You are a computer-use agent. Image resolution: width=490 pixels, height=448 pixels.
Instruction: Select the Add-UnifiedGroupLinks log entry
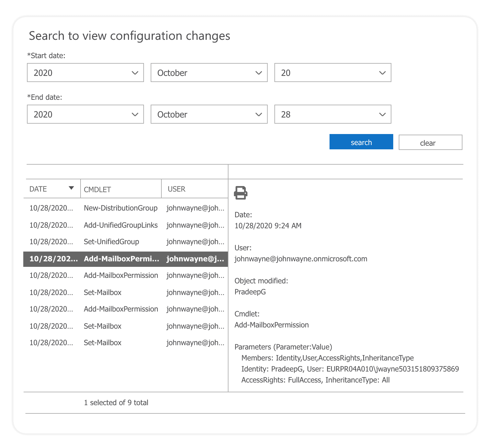pyautogui.click(x=121, y=225)
